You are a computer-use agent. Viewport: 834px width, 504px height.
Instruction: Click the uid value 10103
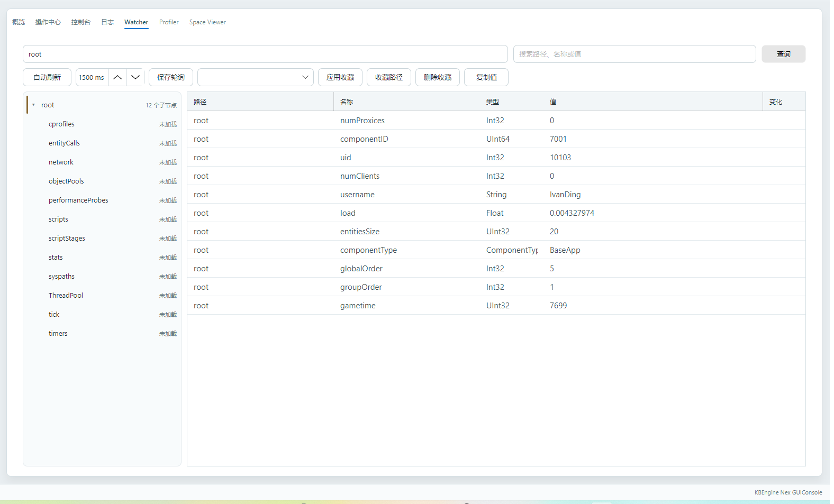560,158
